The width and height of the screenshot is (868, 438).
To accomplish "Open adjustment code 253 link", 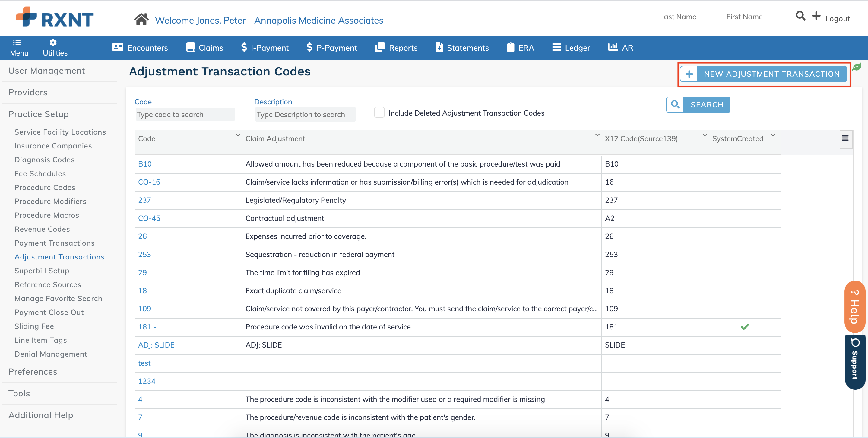I will click(x=144, y=254).
